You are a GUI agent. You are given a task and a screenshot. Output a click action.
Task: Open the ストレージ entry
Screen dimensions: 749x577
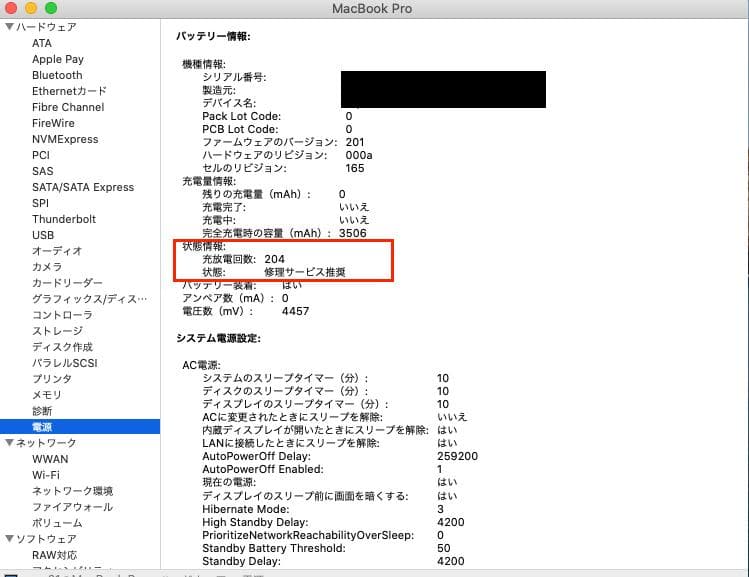(57, 331)
